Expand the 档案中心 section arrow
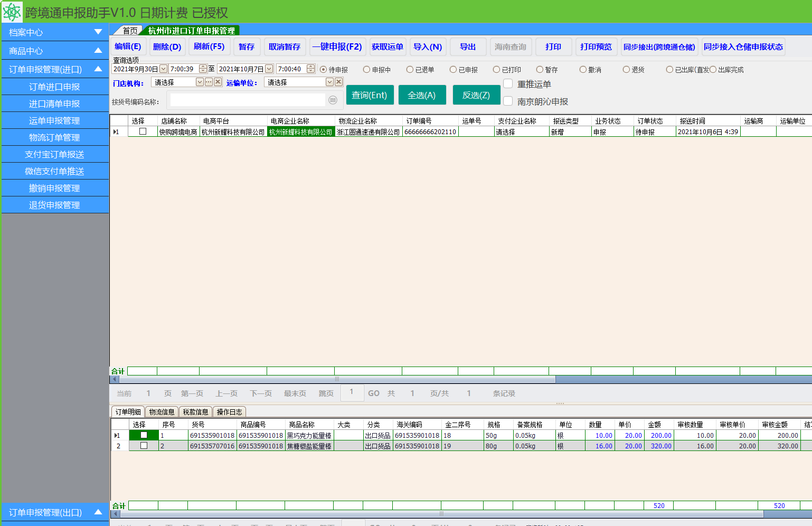This screenshot has height=526, width=812. pos(98,32)
